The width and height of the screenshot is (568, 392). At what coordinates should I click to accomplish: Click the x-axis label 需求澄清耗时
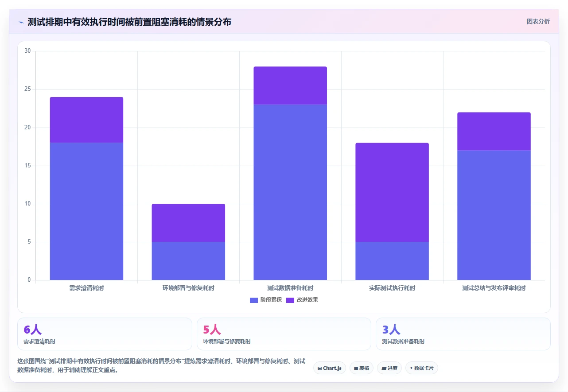tap(86, 288)
